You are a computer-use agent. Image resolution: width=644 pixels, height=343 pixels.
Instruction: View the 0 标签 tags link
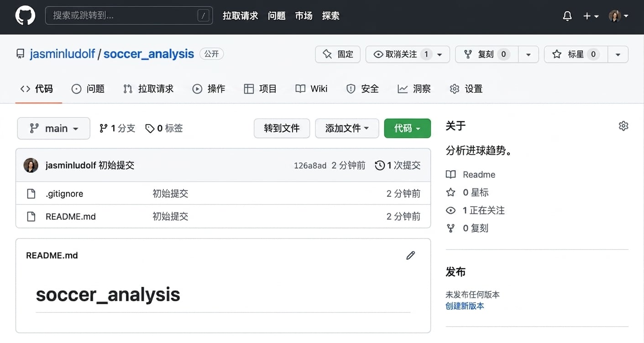pyautogui.click(x=164, y=129)
